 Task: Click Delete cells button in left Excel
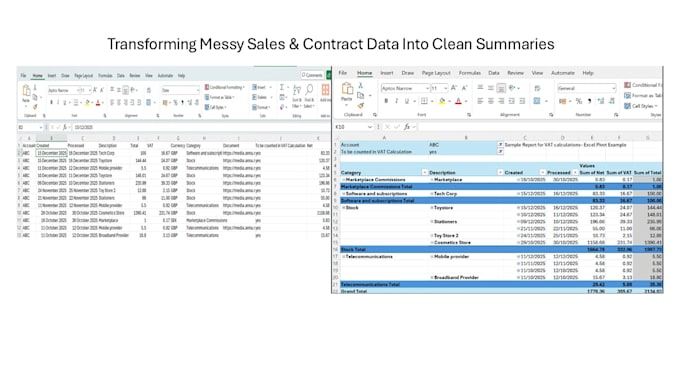pos(262,97)
